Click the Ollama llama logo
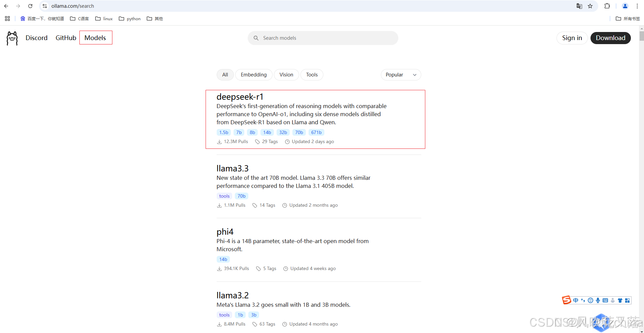The image size is (644, 333). (x=12, y=38)
